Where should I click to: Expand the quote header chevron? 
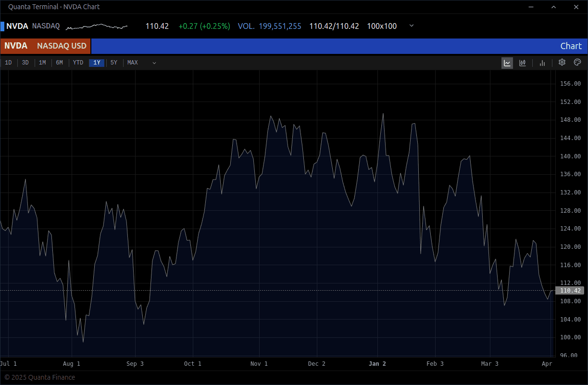(x=411, y=26)
